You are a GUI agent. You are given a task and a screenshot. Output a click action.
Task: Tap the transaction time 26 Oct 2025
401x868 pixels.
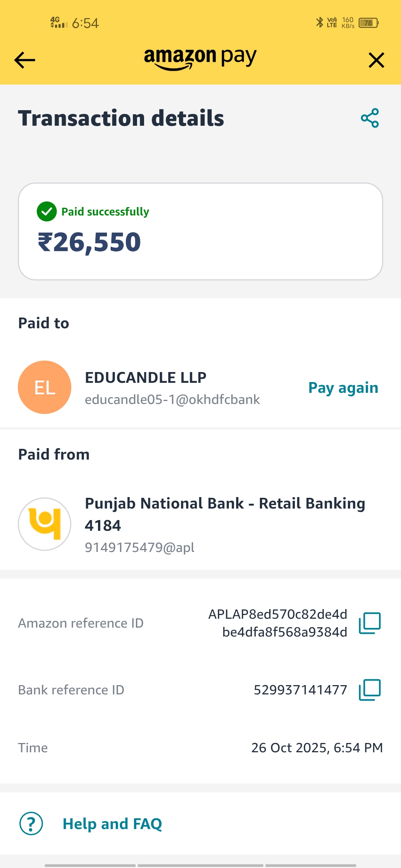(317, 748)
